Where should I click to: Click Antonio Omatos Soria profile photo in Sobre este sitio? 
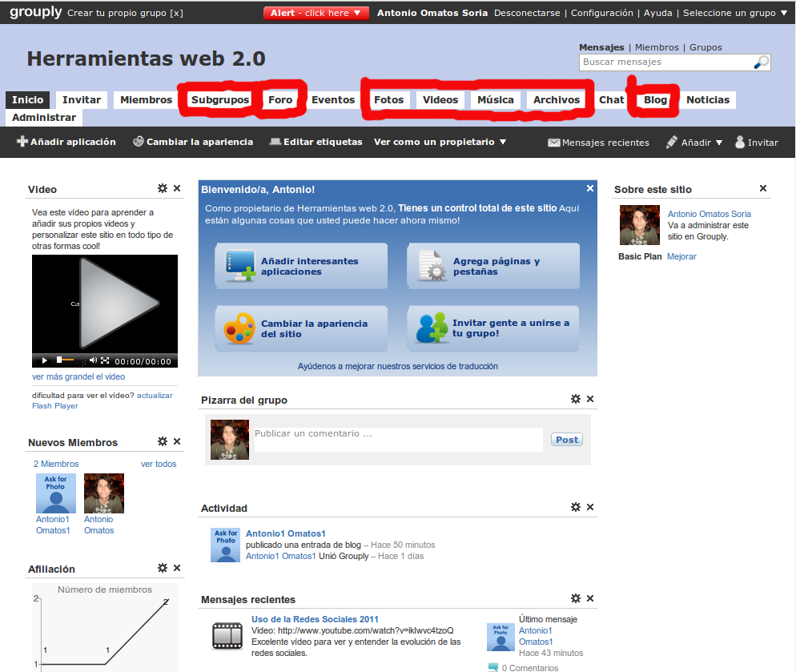[x=640, y=225]
